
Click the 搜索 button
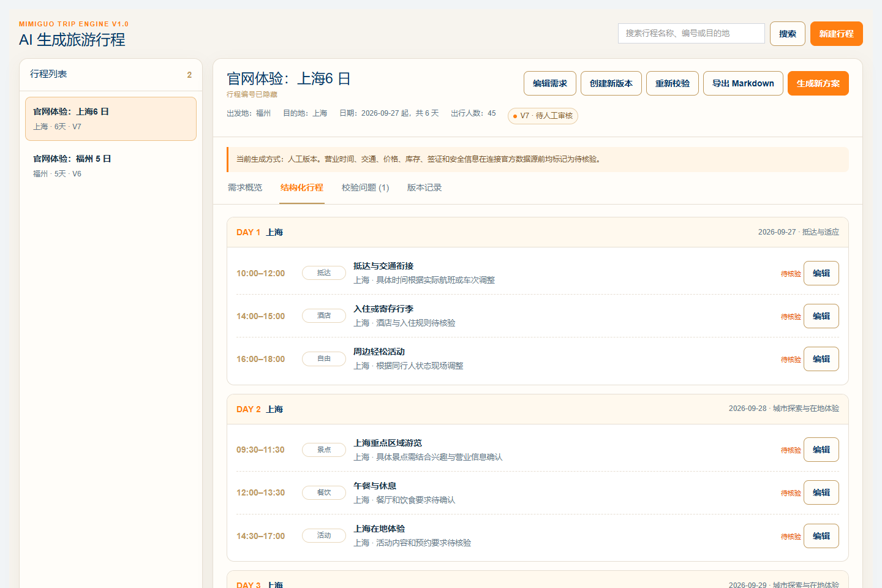pyautogui.click(x=788, y=34)
